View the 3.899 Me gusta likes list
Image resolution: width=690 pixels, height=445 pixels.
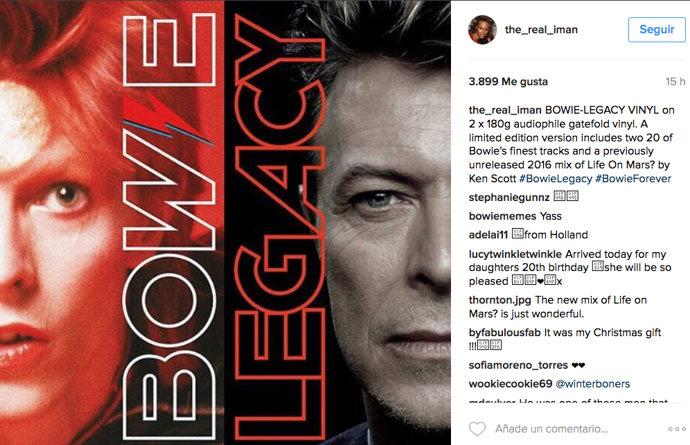pos(508,81)
